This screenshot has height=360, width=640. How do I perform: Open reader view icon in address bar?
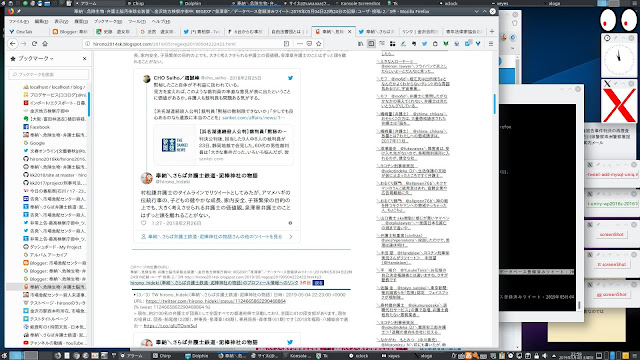287,44
